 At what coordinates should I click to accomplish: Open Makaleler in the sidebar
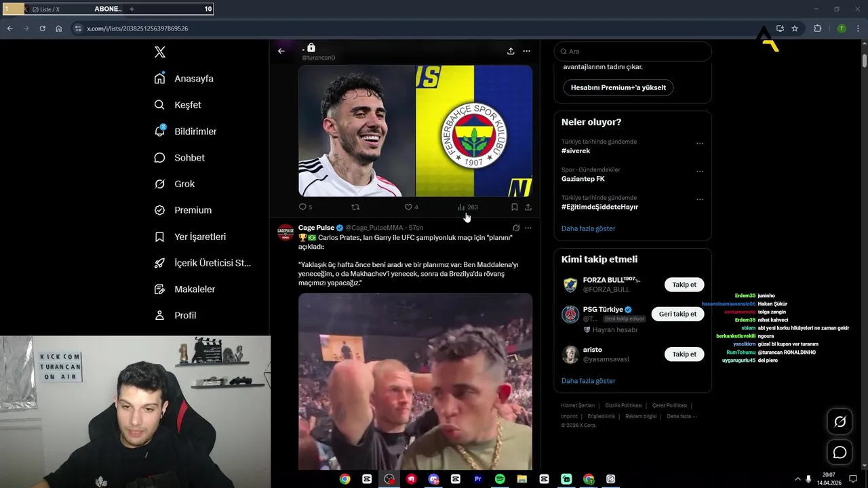pyautogui.click(x=184, y=289)
